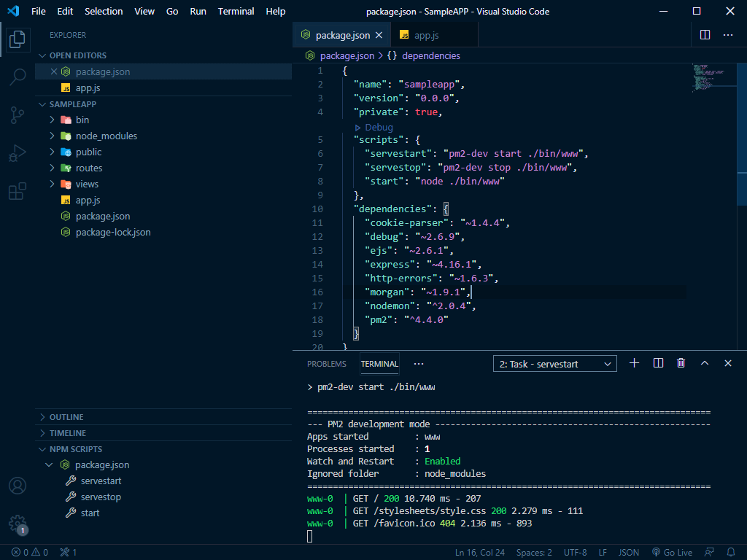Expand the Outline section
747x560 pixels.
point(42,417)
